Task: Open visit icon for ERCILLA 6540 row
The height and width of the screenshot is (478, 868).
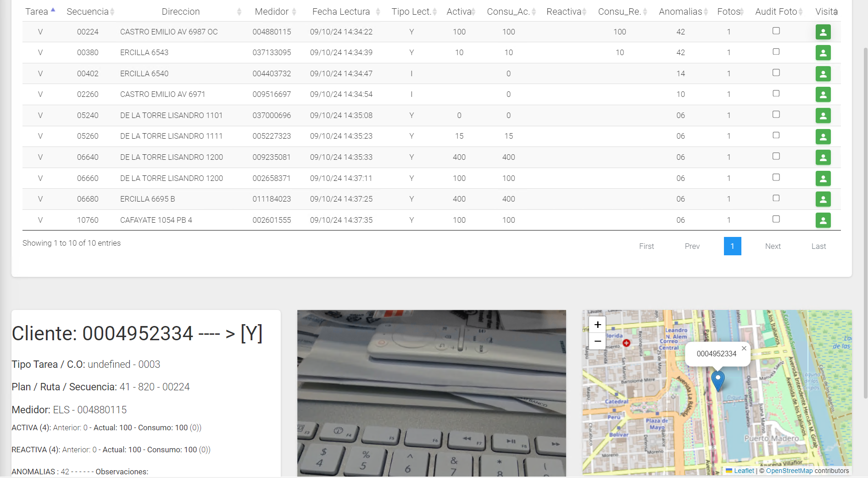Action: coord(823,74)
